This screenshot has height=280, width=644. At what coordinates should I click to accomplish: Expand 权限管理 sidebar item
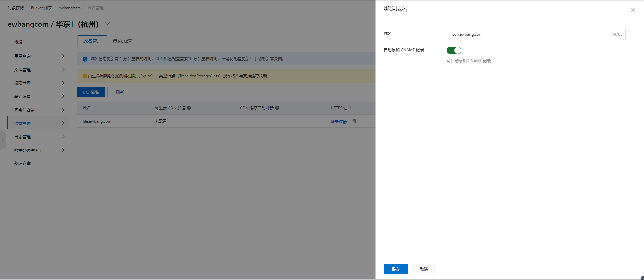[38, 83]
